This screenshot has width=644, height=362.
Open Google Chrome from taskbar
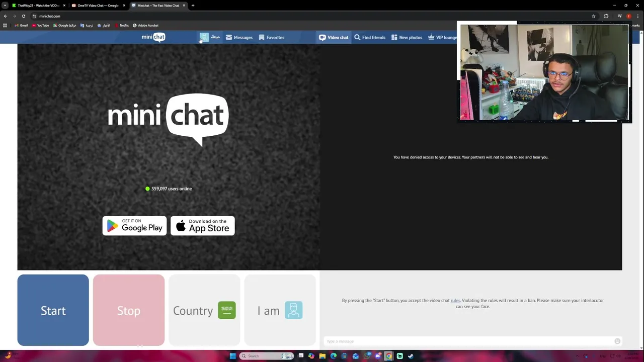[x=388, y=356]
